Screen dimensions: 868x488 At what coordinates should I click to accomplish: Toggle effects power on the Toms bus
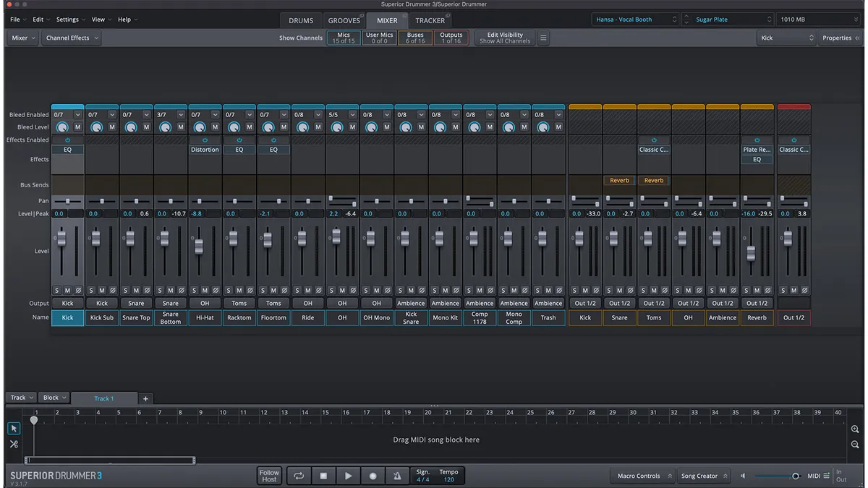click(654, 140)
